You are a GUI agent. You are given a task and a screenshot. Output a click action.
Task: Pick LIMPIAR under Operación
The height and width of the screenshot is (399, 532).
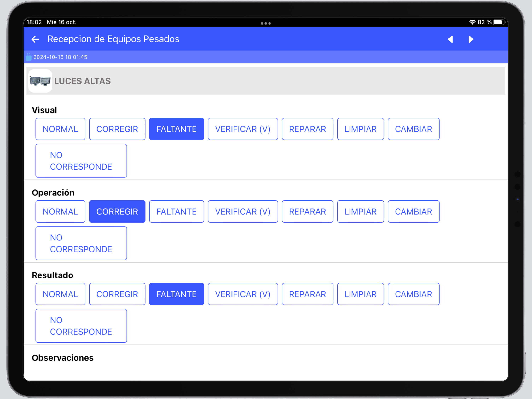pyautogui.click(x=361, y=211)
